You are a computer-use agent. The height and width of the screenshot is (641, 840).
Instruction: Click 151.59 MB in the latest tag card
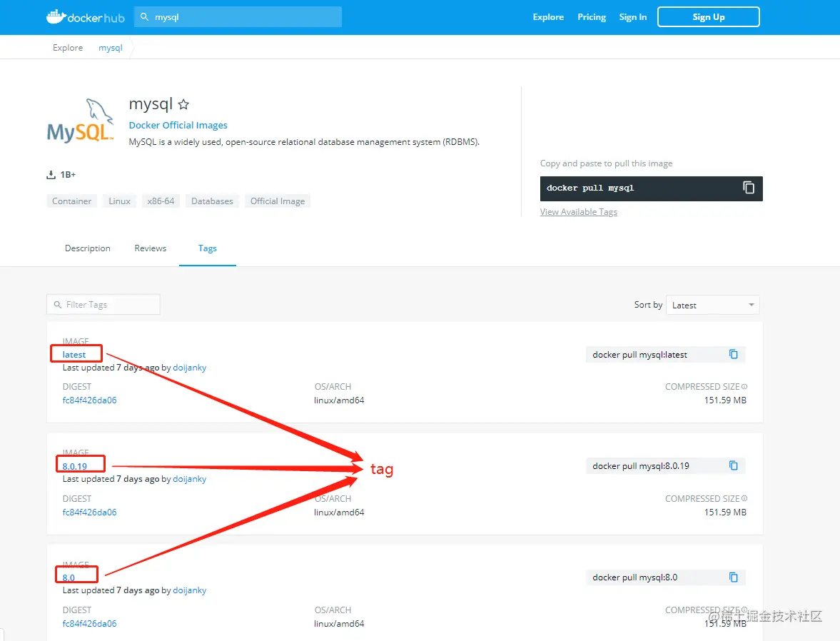click(x=725, y=400)
